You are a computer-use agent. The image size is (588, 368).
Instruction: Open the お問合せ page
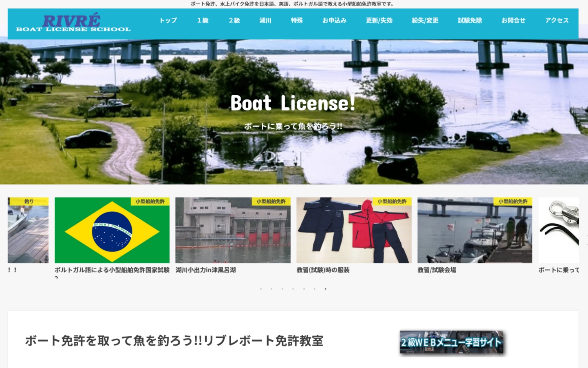(x=513, y=20)
